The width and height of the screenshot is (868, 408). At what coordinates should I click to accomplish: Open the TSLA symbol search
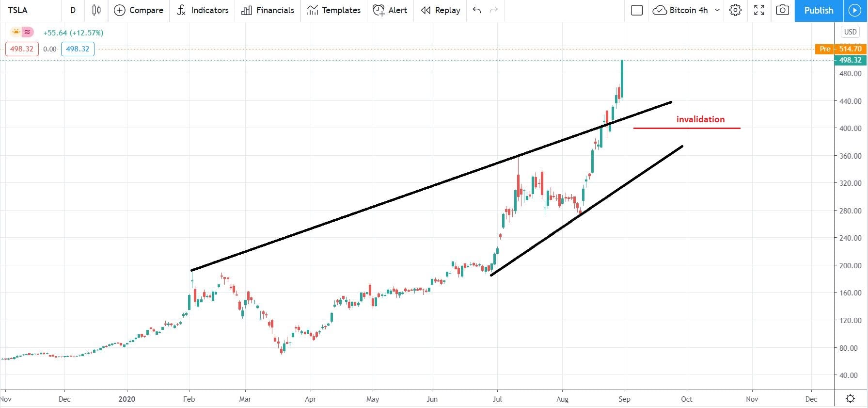18,10
